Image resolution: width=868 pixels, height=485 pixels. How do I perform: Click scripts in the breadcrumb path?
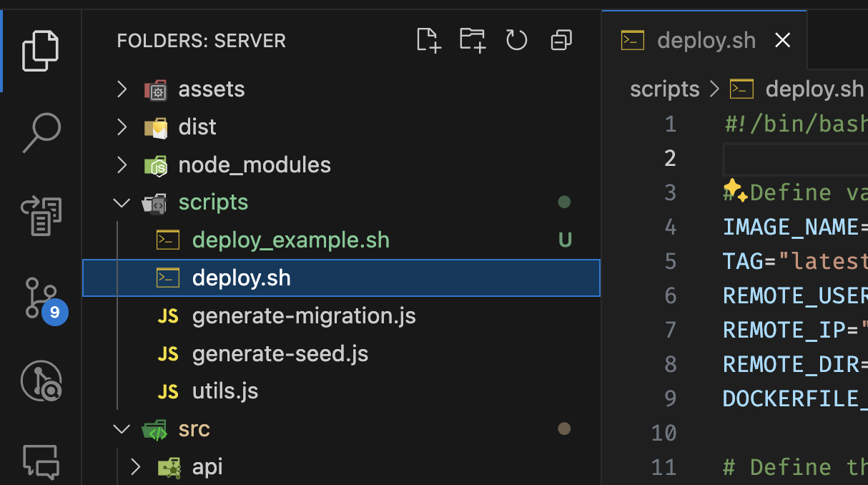[664, 89]
